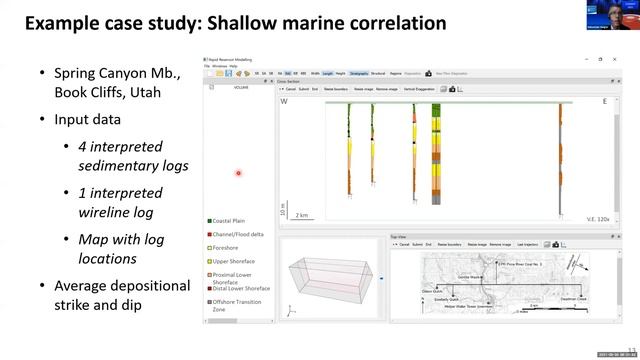This screenshot has width=640, height=360.
Task: Click the first palette brush icon
Action: tap(238, 73)
